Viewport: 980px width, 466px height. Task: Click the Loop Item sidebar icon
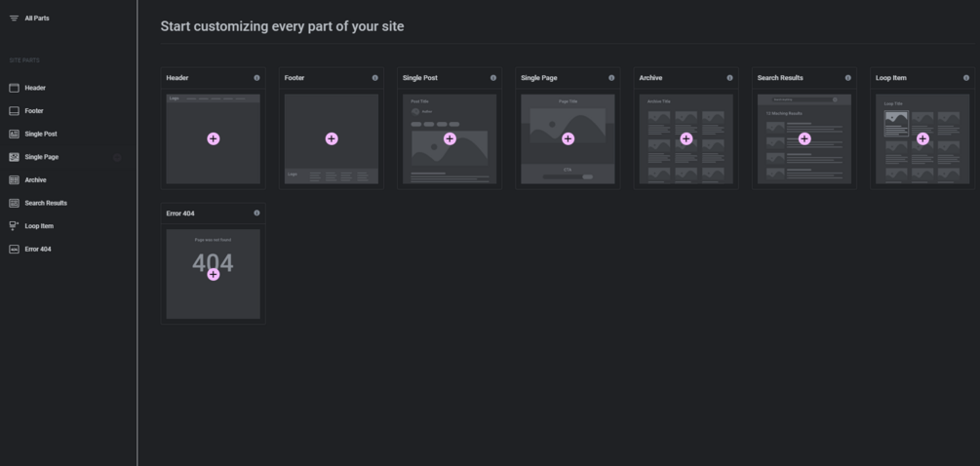click(x=14, y=226)
